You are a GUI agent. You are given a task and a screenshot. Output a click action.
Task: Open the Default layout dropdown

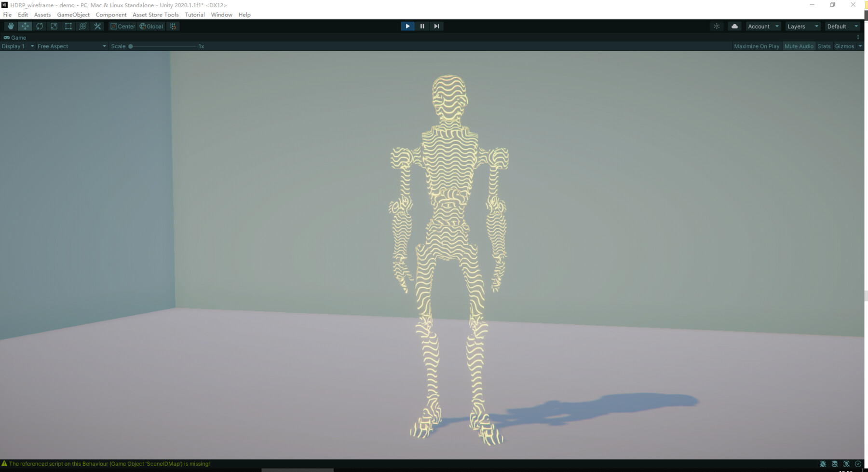[x=842, y=26]
